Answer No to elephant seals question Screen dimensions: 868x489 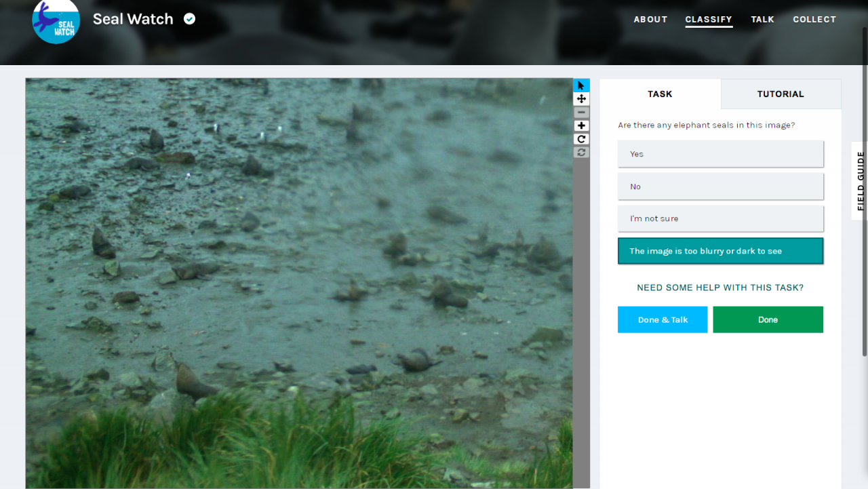coord(720,187)
